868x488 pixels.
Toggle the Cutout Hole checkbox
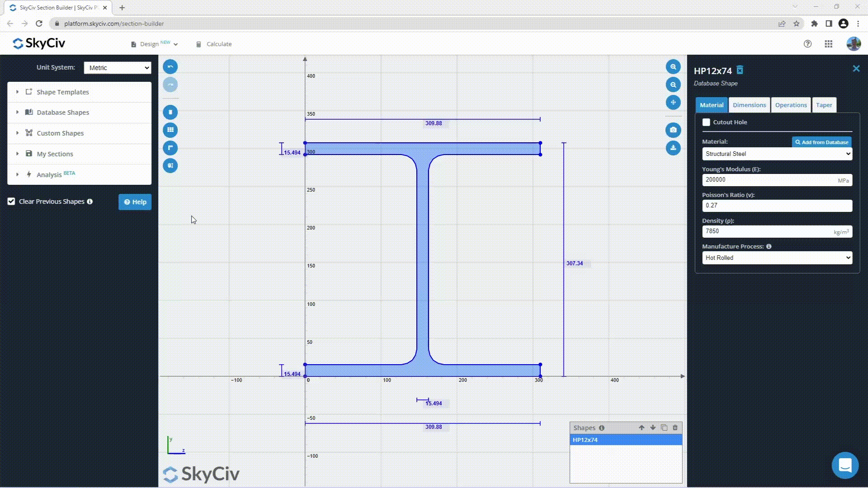(706, 122)
